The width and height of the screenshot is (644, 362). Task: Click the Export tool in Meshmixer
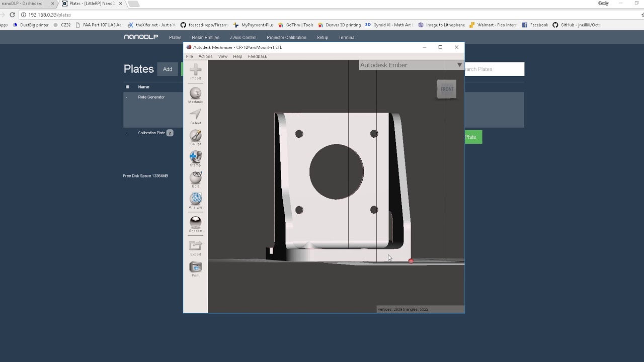(196, 248)
